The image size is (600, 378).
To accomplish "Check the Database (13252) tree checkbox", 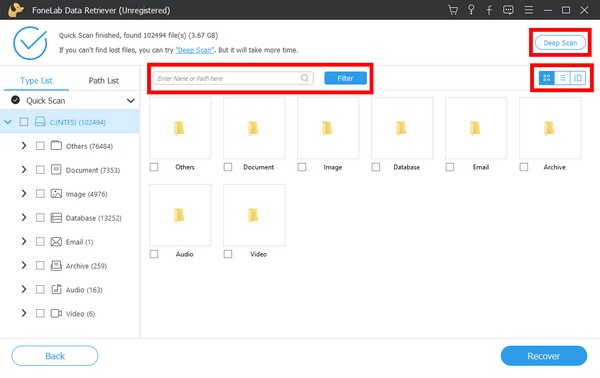I will click(x=40, y=218).
